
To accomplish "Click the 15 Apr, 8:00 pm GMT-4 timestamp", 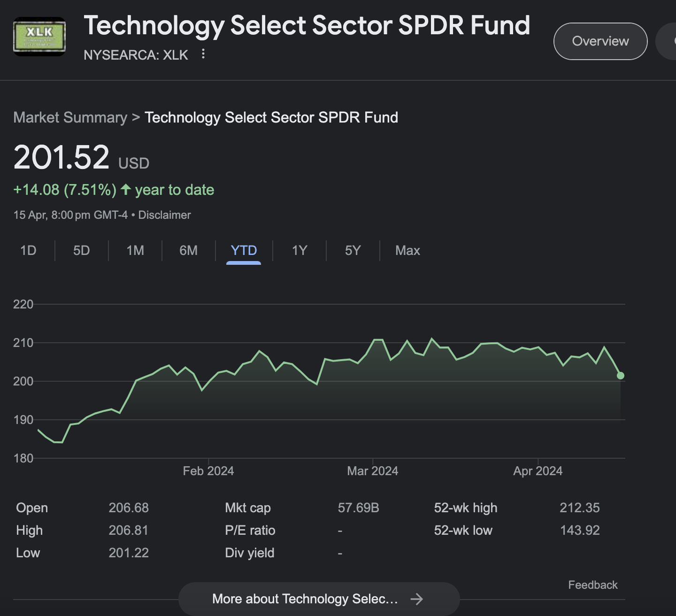I will [x=70, y=215].
